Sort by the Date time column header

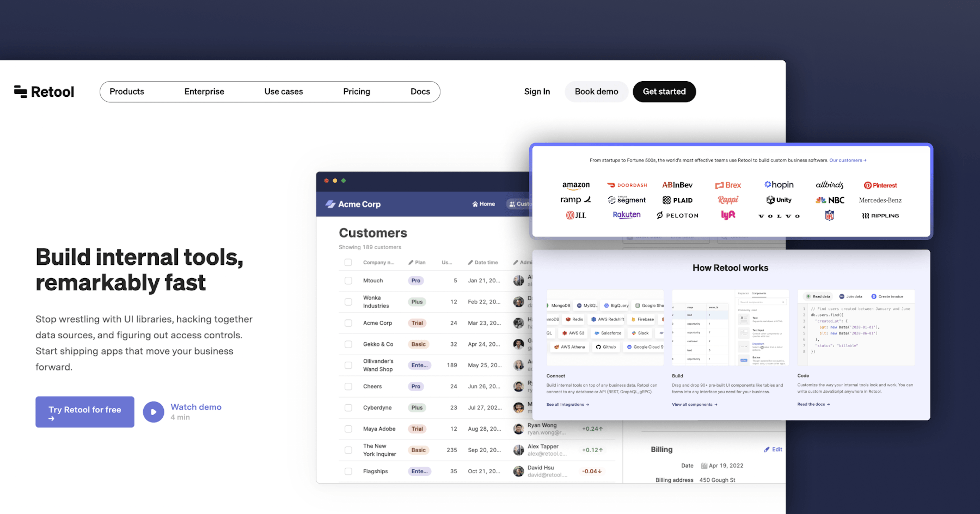pyautogui.click(x=483, y=262)
